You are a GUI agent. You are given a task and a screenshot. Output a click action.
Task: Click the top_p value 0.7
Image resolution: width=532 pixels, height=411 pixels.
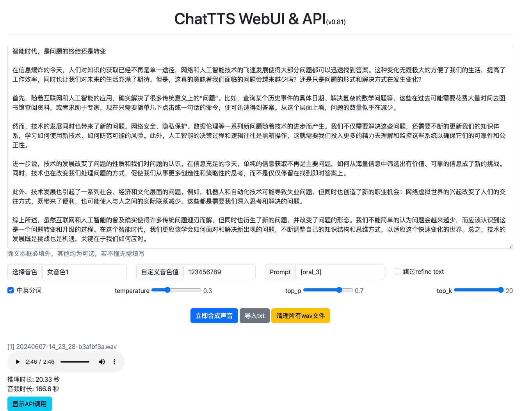pos(359,291)
